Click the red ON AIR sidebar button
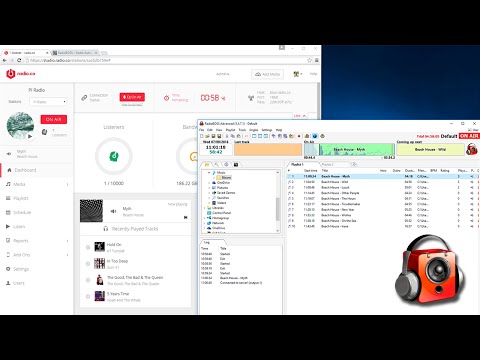The height and width of the screenshot is (360, 480). point(54,119)
